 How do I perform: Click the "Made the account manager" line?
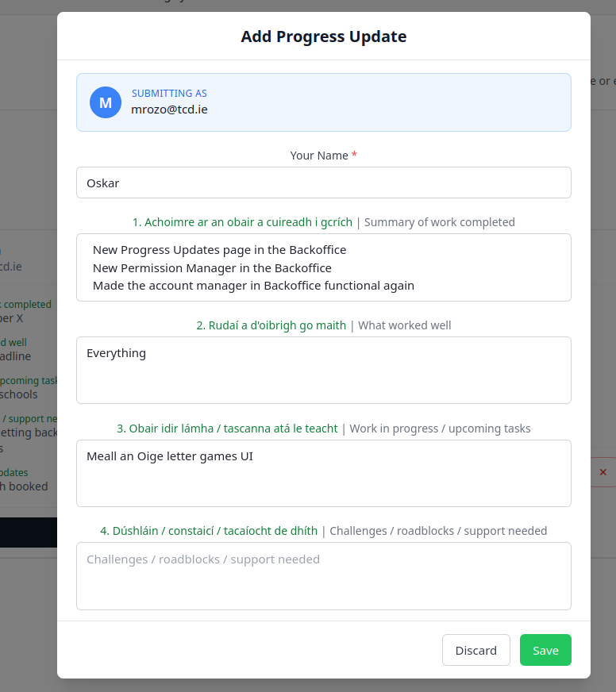click(253, 286)
